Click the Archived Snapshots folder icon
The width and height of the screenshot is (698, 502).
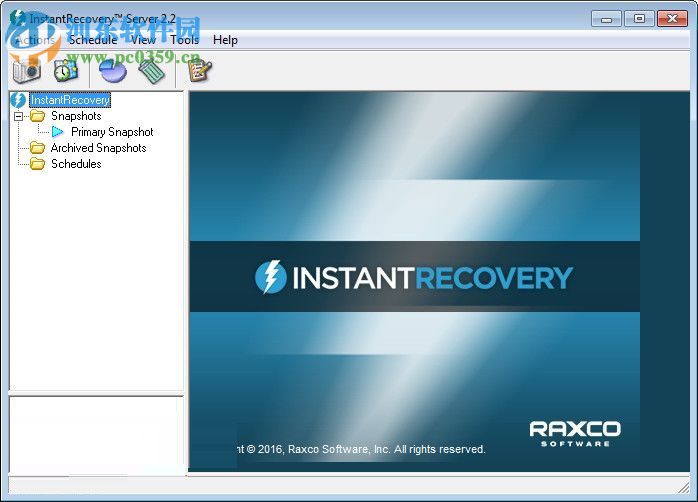pyautogui.click(x=37, y=148)
